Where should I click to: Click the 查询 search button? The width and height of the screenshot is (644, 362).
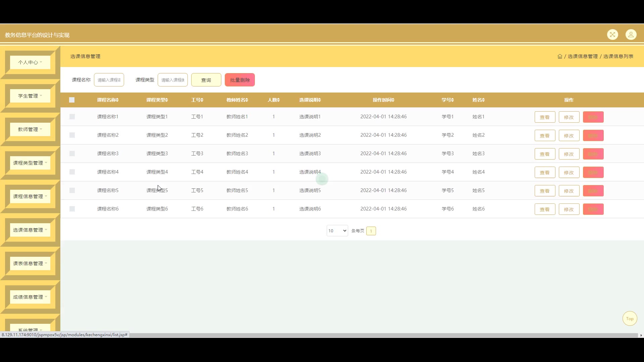click(x=206, y=80)
